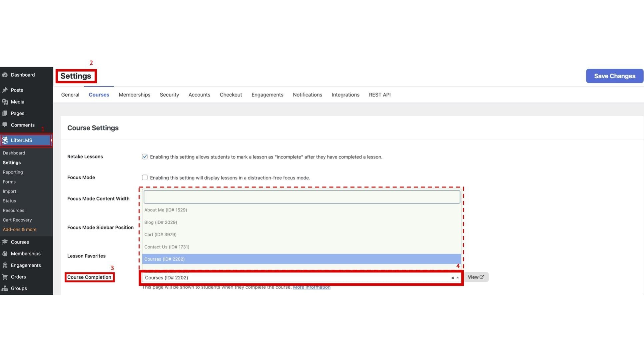This screenshot has height=362, width=644.
Task: Select Cart (ID# 3979) option
Action: coord(302,235)
